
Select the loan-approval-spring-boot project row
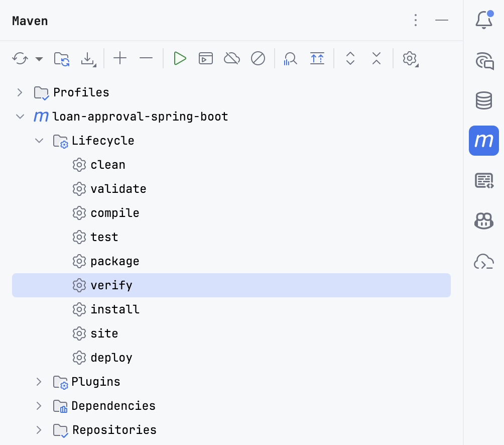231,117
